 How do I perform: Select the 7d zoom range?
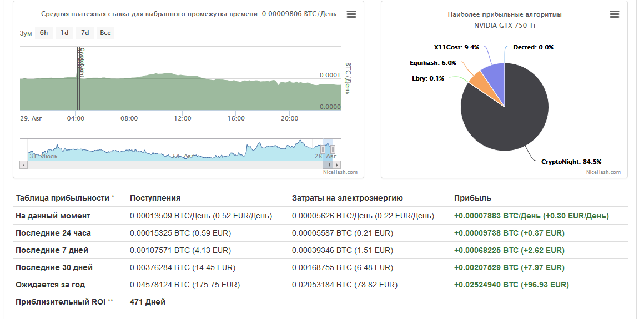click(x=85, y=33)
